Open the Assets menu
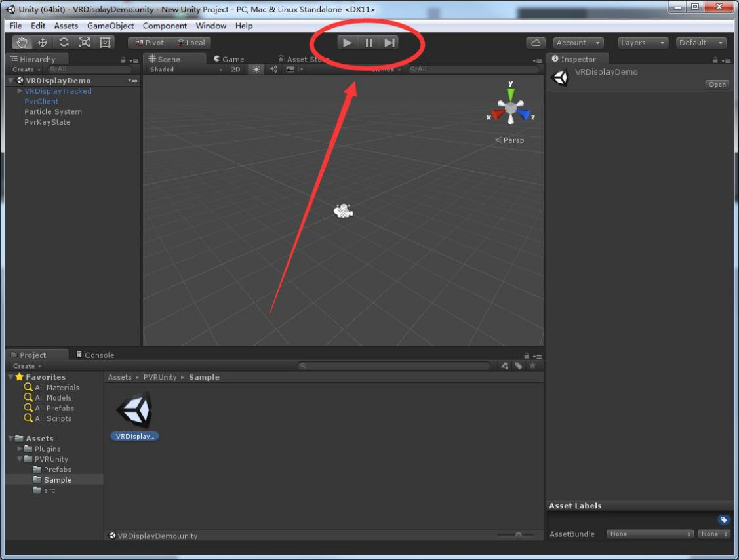This screenshot has width=739, height=560. click(x=66, y=26)
